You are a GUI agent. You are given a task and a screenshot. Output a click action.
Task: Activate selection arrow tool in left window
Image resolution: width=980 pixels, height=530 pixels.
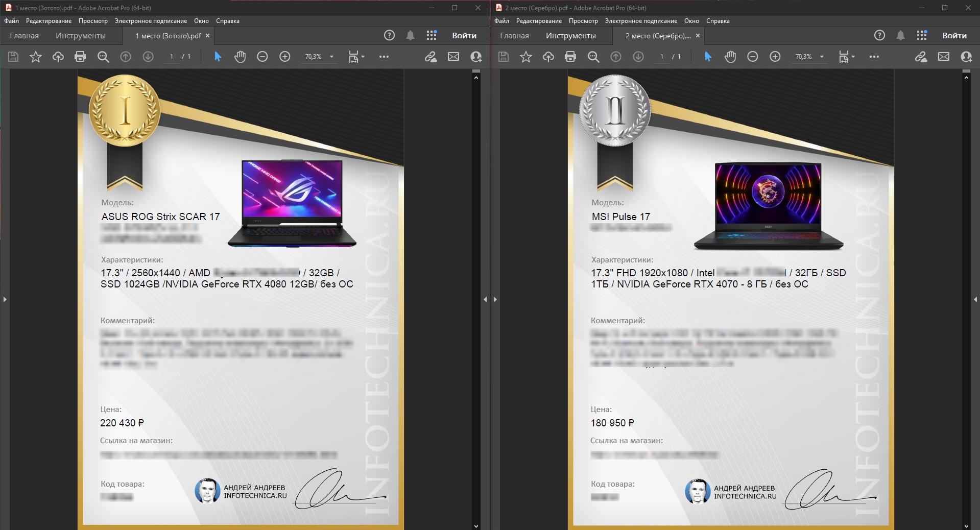(x=218, y=57)
